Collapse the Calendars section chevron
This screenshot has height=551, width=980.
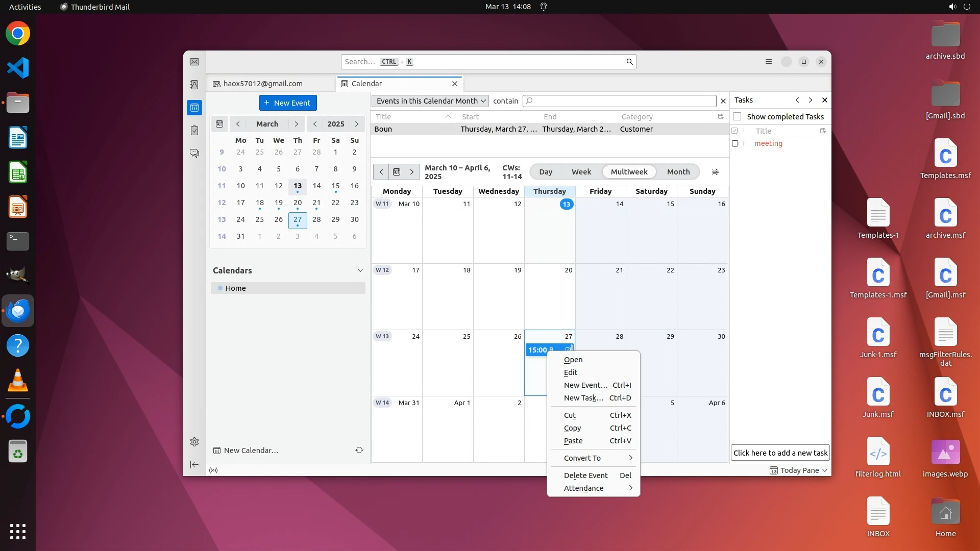point(360,270)
